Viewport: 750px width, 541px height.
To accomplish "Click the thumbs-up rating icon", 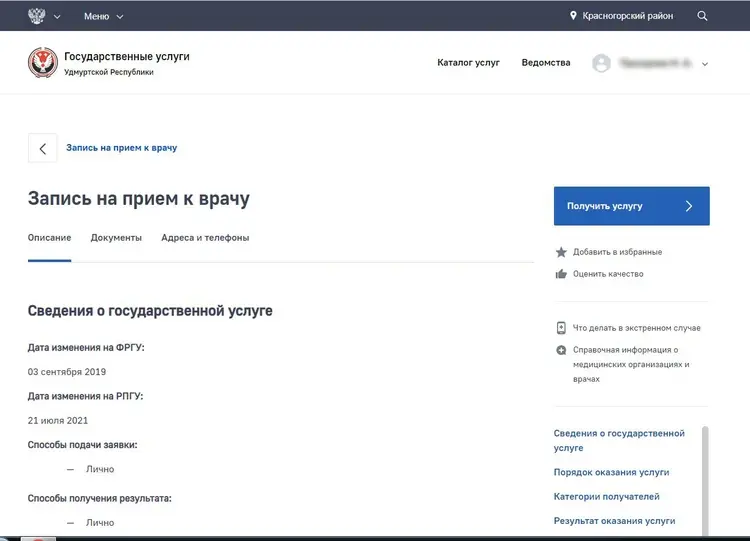I will (x=561, y=274).
